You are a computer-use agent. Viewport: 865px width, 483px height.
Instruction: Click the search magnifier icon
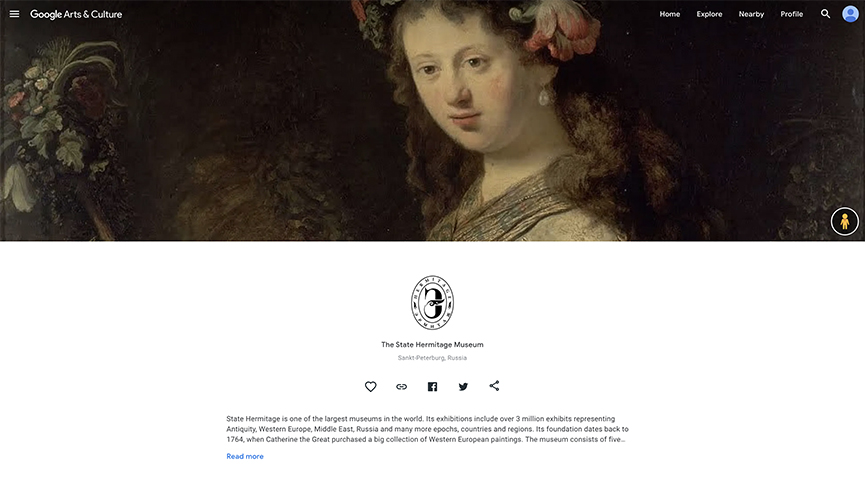[x=825, y=14]
